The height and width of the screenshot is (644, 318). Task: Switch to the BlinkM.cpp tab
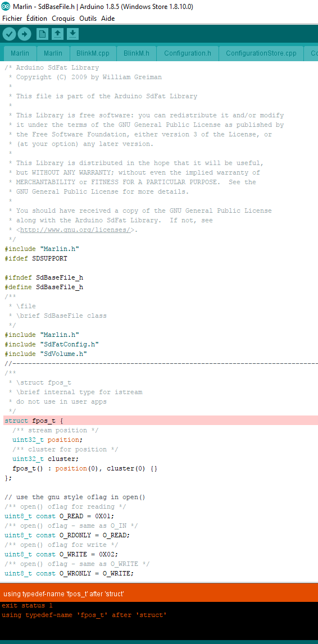93,53
